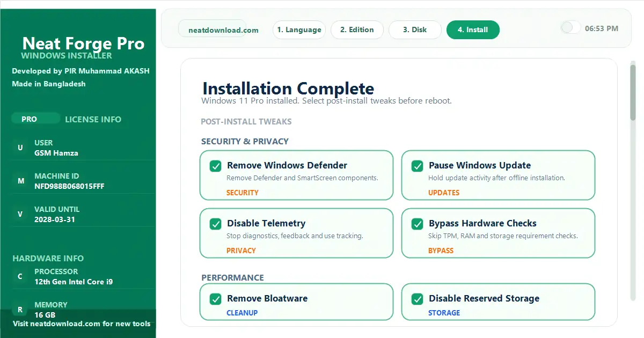This screenshot has height=338, width=644.
Task: Go to the 1. Language step
Action: [x=299, y=30]
